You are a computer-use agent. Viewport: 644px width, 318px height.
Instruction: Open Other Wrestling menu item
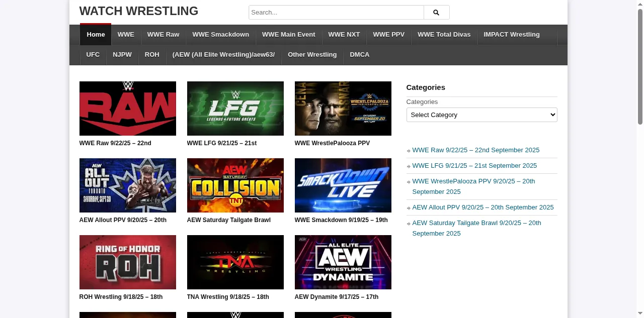tap(312, 55)
